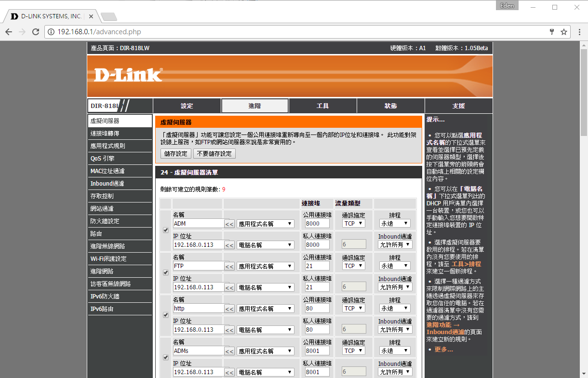The height and width of the screenshot is (378, 588).
Task: Click << button beside ADMs computer name
Action: 229,372
